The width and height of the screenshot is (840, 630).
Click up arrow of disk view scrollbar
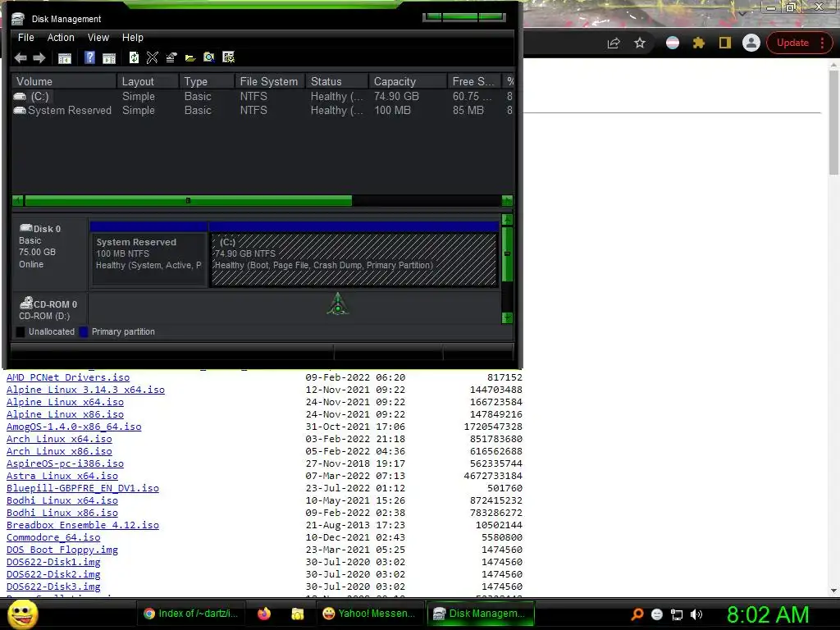click(x=507, y=219)
